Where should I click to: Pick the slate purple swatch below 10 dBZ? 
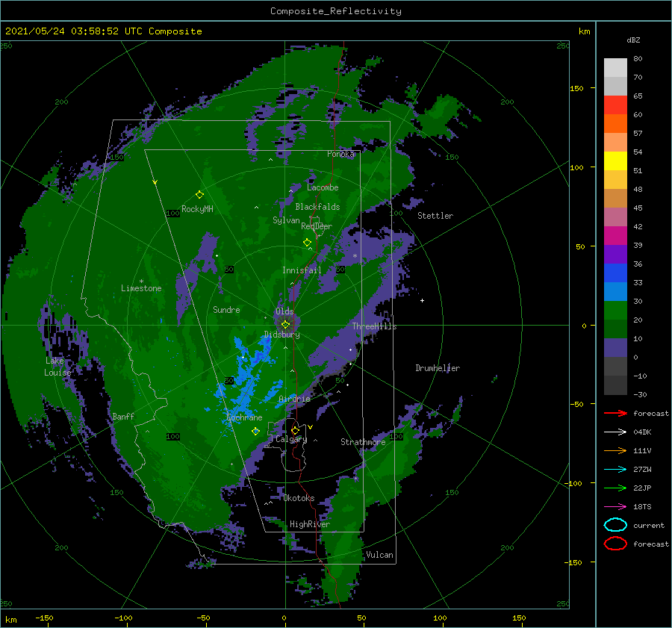pos(615,348)
